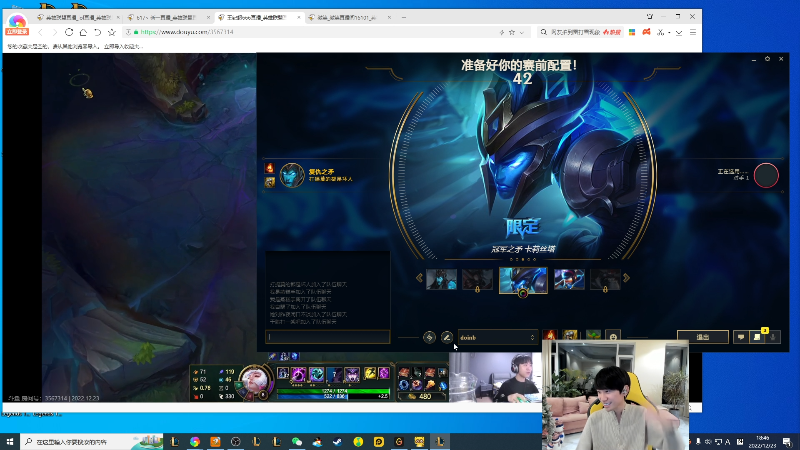This screenshot has width=800, height=450.
Task: Click the rune recommendation icon left of pencil
Action: (x=429, y=337)
